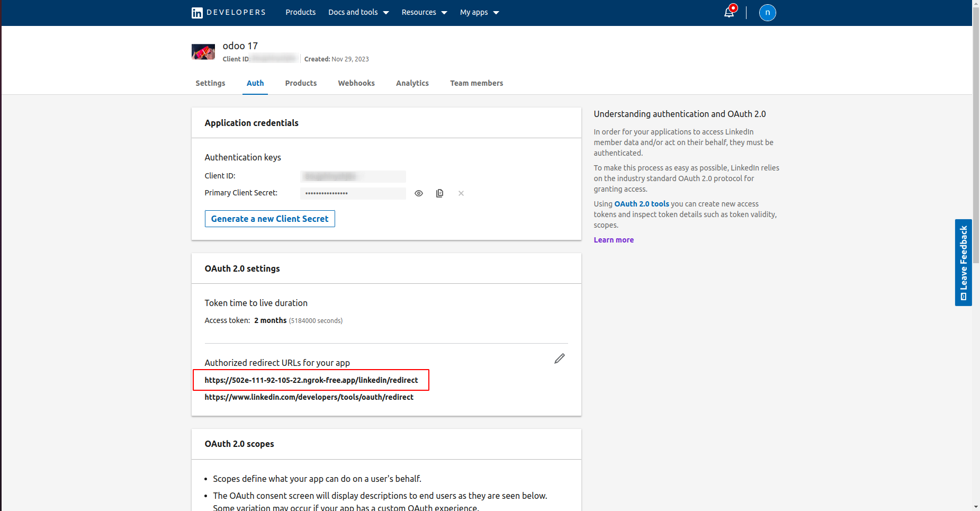Click 'Authorized redirect URLs for your app' label

coord(277,363)
